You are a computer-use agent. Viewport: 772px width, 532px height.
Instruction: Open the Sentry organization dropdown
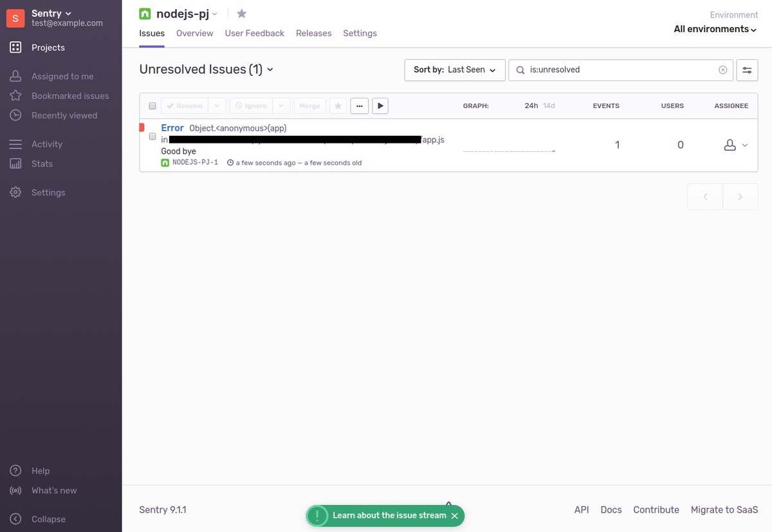click(51, 14)
